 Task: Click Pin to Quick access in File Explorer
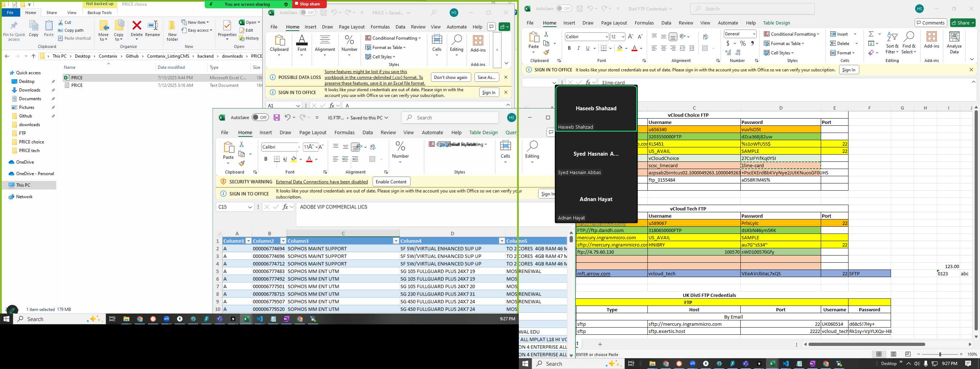click(x=14, y=31)
